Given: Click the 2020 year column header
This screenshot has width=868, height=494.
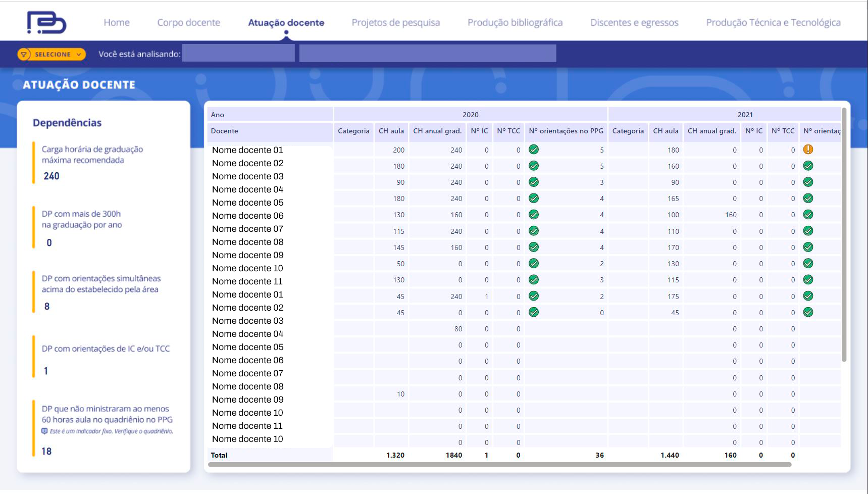Looking at the screenshot, I should click(x=471, y=115).
